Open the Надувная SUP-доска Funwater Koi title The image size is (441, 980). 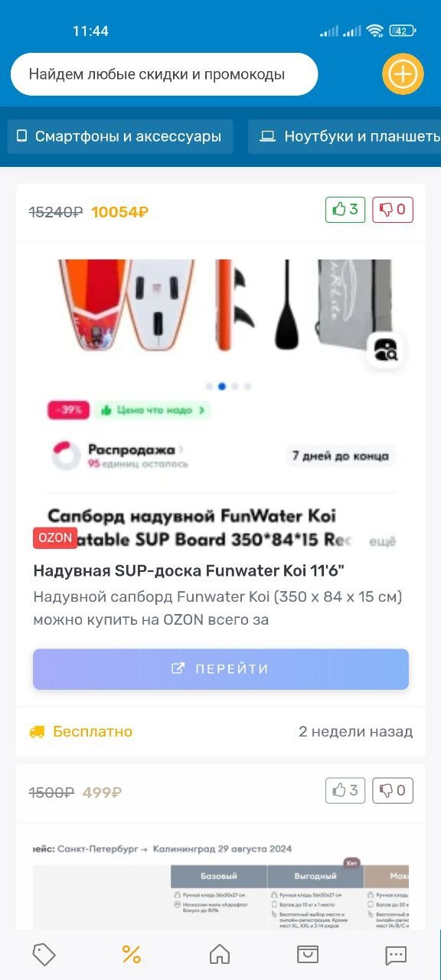(x=188, y=570)
